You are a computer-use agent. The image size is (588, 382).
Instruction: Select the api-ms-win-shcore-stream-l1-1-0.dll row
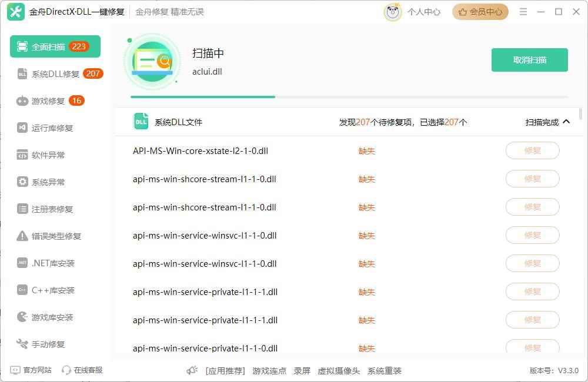click(x=205, y=179)
